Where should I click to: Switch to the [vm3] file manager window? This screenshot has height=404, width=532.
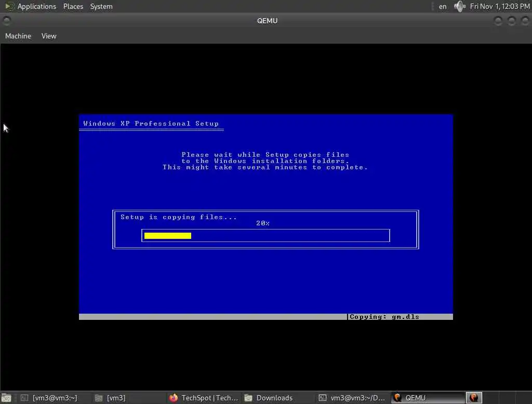point(110,398)
